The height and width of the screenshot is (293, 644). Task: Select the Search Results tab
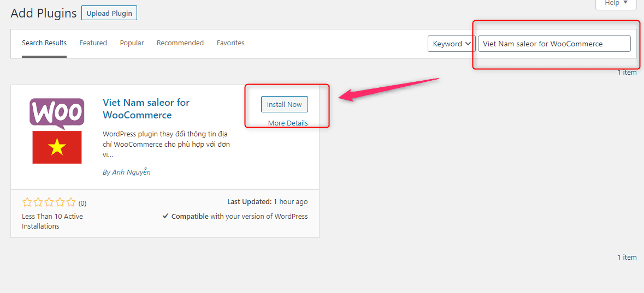(x=44, y=43)
